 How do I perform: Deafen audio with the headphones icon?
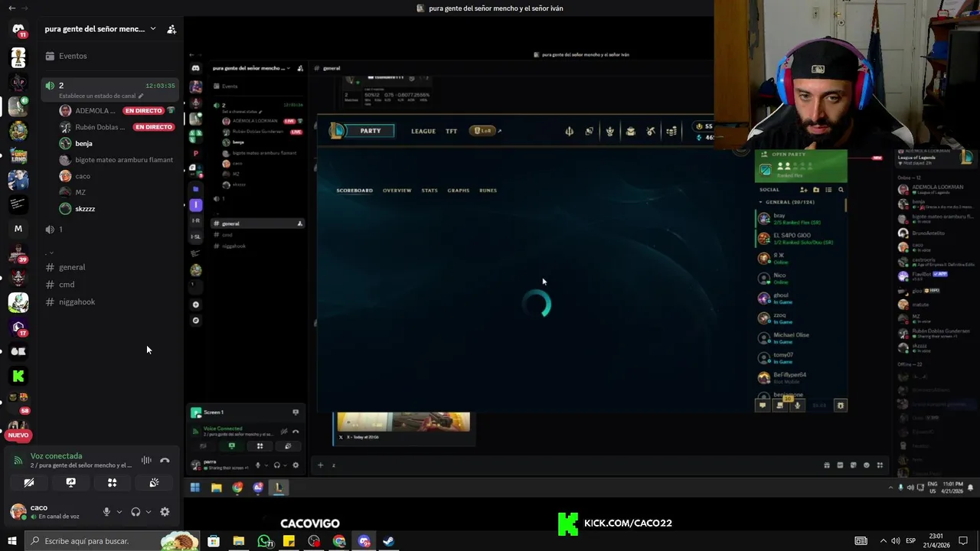(x=136, y=512)
